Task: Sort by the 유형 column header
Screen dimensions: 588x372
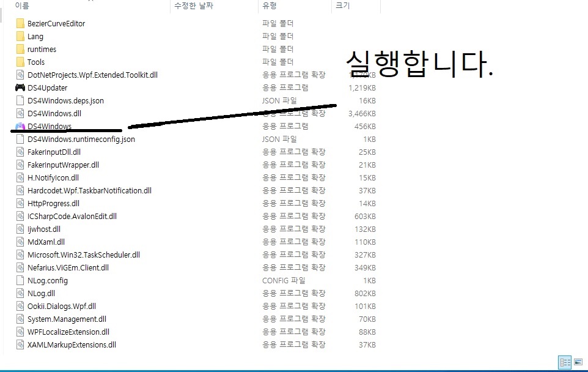Action: pos(270,6)
